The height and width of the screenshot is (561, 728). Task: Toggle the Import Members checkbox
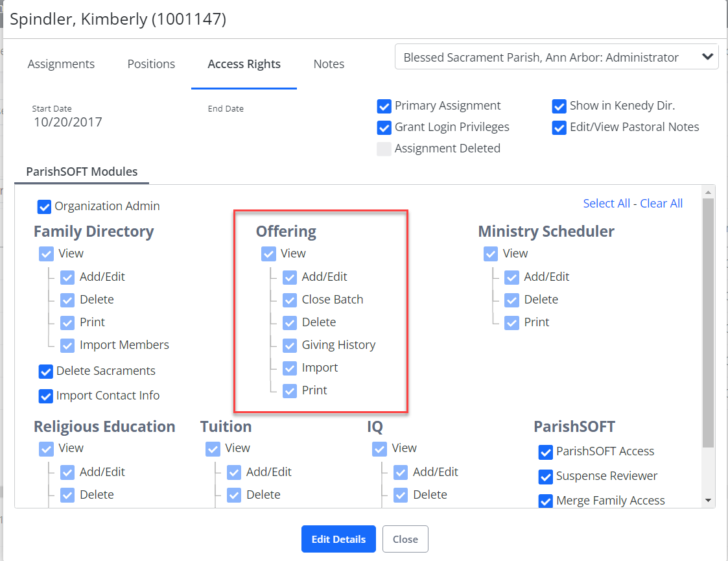[x=67, y=346]
